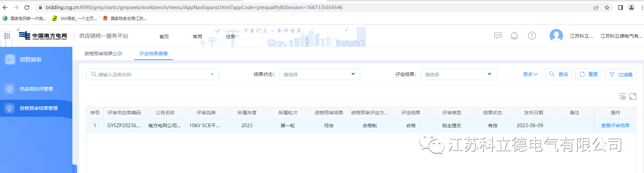The width and height of the screenshot is (644, 173).
Task: Toggle fullscreen table view icon
Action: [x=633, y=97]
